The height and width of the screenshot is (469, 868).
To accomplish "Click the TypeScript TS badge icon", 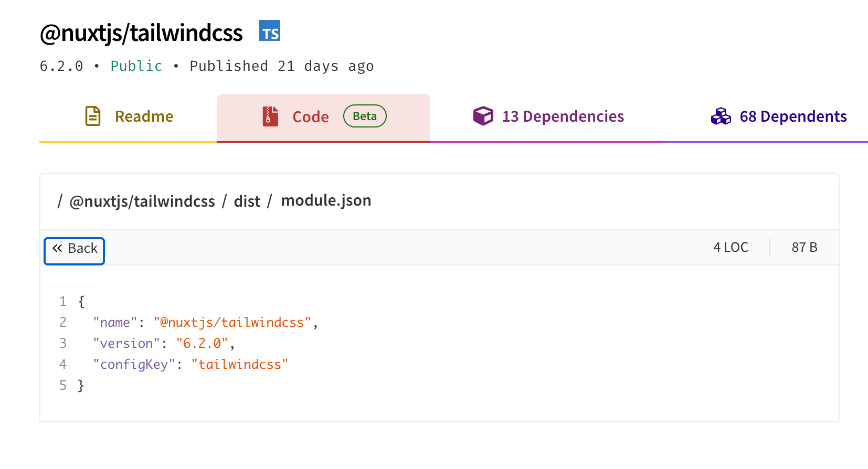I will click(x=270, y=31).
